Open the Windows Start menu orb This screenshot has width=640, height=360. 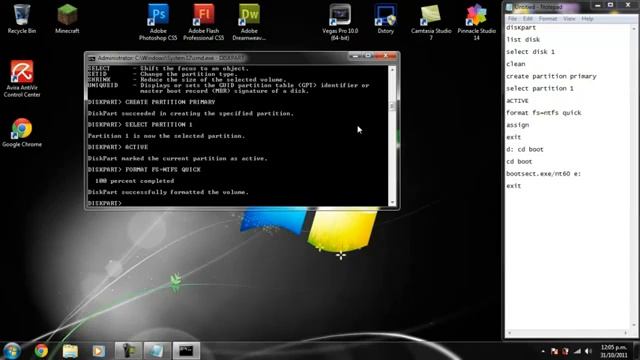tap(12, 351)
